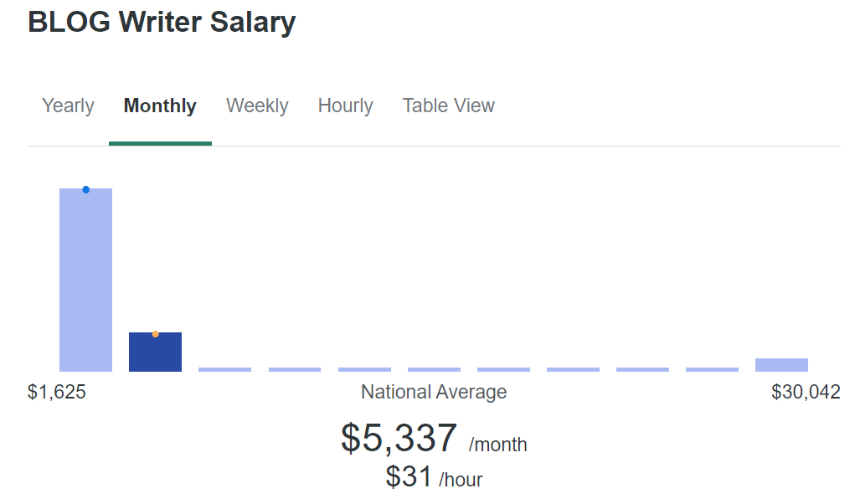The image size is (855, 504).
Task: Click the fourth histogram bar
Action: (295, 369)
